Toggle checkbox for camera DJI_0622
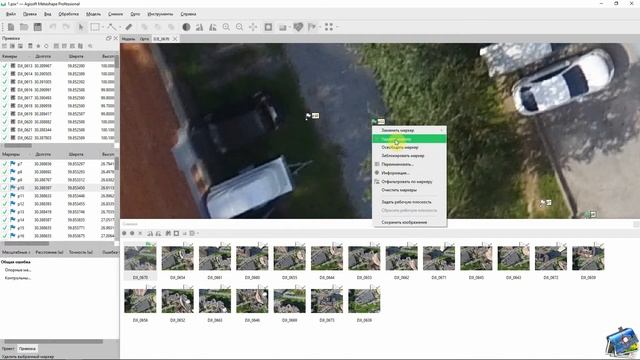This screenshot has width=640, height=360. [x=5, y=138]
